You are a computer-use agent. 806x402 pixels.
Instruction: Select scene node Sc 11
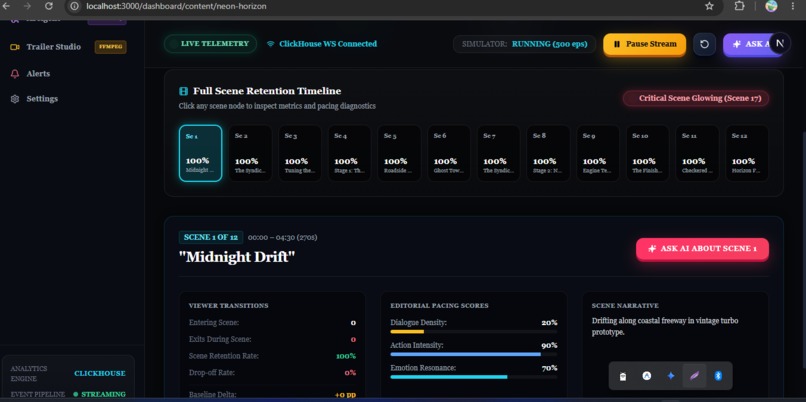(x=697, y=153)
